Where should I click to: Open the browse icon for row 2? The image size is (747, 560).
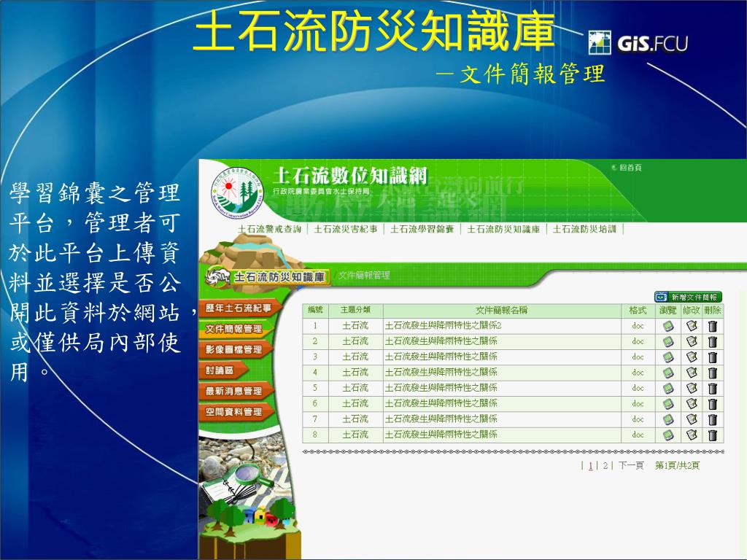pos(668,342)
